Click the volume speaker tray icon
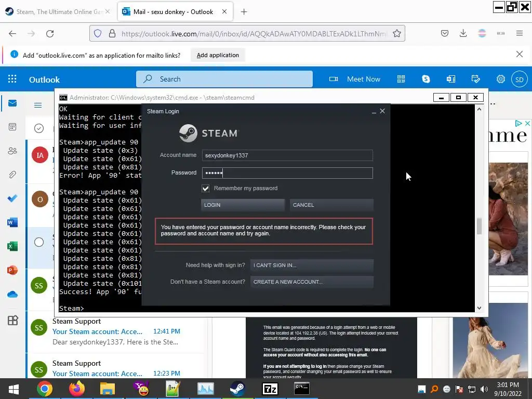The width and height of the screenshot is (532, 399). point(484,389)
